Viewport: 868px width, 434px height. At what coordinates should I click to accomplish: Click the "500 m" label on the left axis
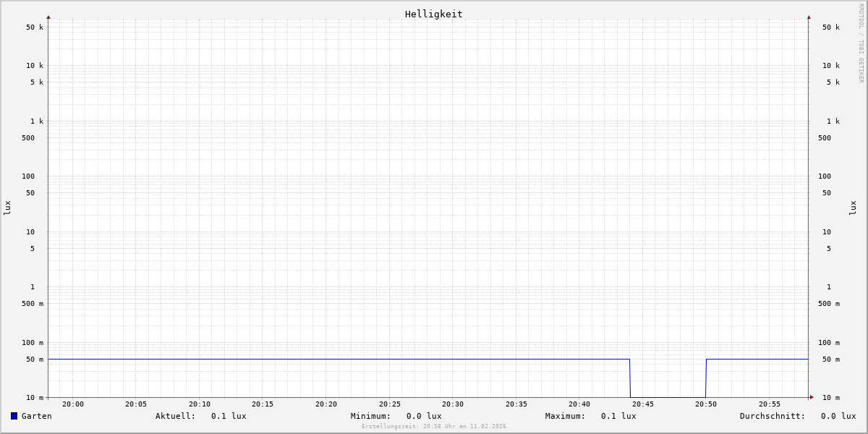coord(33,304)
